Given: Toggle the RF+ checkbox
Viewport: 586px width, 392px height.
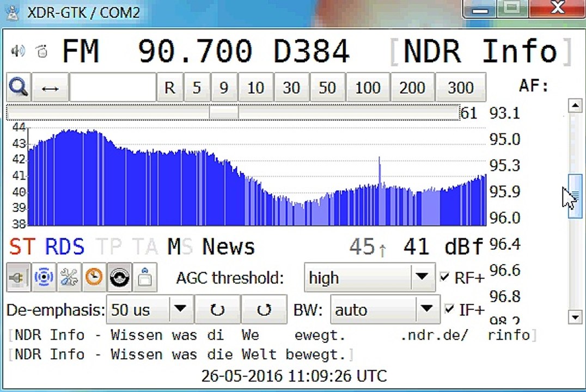Looking at the screenshot, I should (444, 277).
